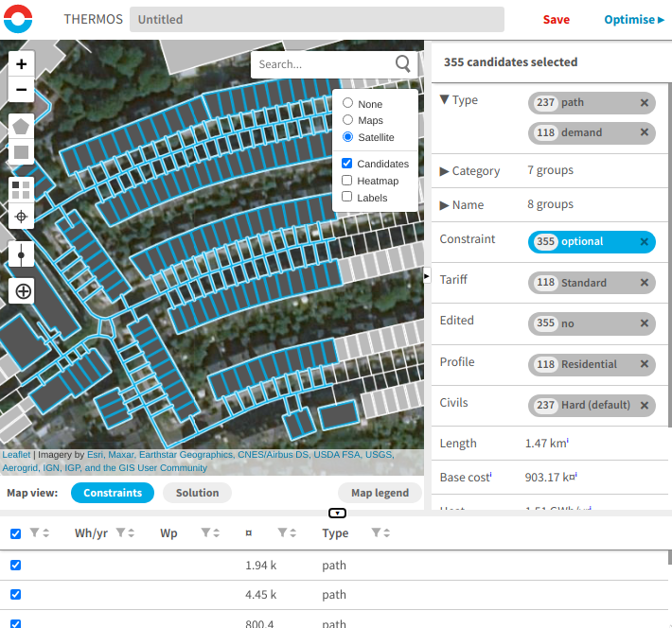Select the 118 Standard tariff chip

[x=592, y=283]
